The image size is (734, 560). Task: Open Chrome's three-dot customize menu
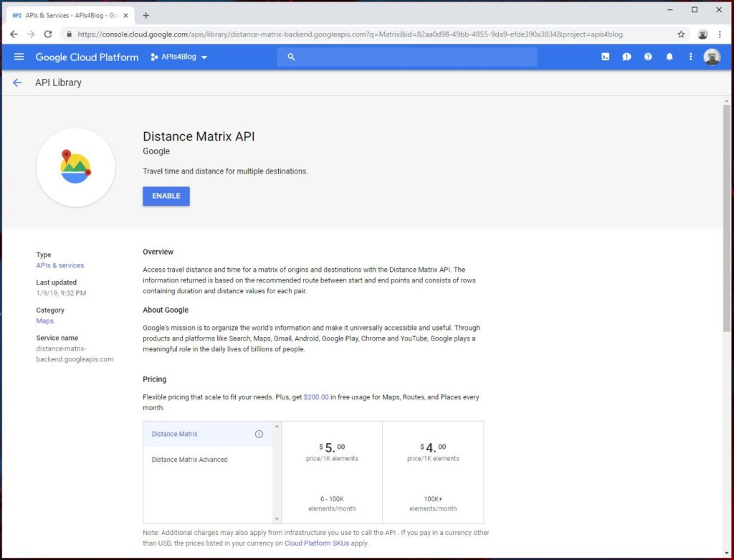(x=720, y=34)
